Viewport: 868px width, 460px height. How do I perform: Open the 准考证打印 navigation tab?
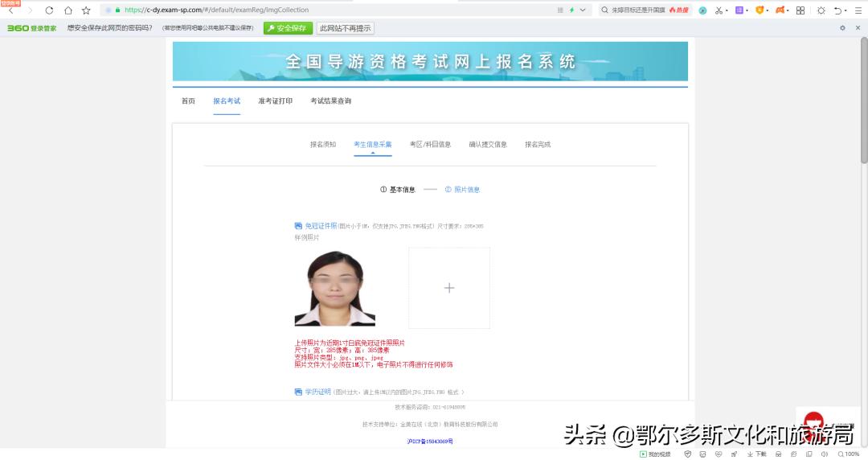tap(275, 101)
